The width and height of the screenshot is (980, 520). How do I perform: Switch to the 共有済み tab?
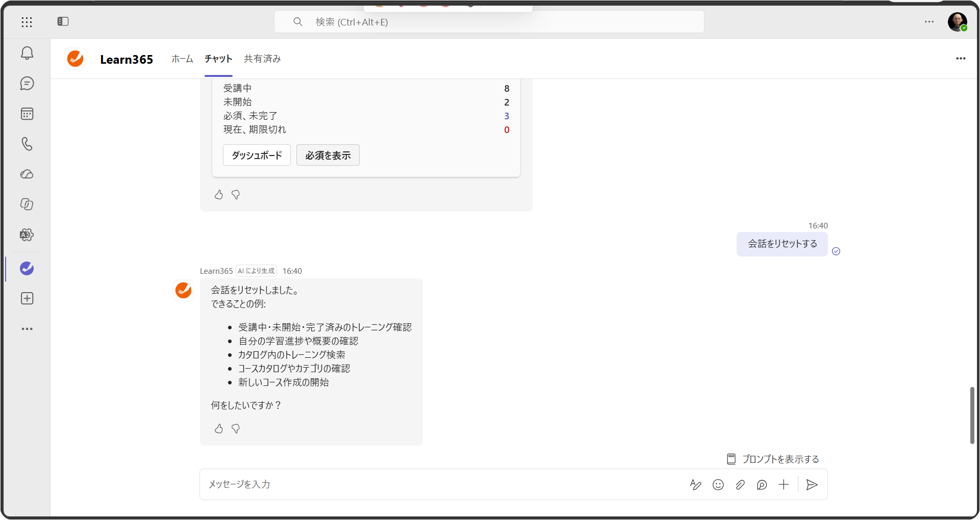tap(262, 59)
